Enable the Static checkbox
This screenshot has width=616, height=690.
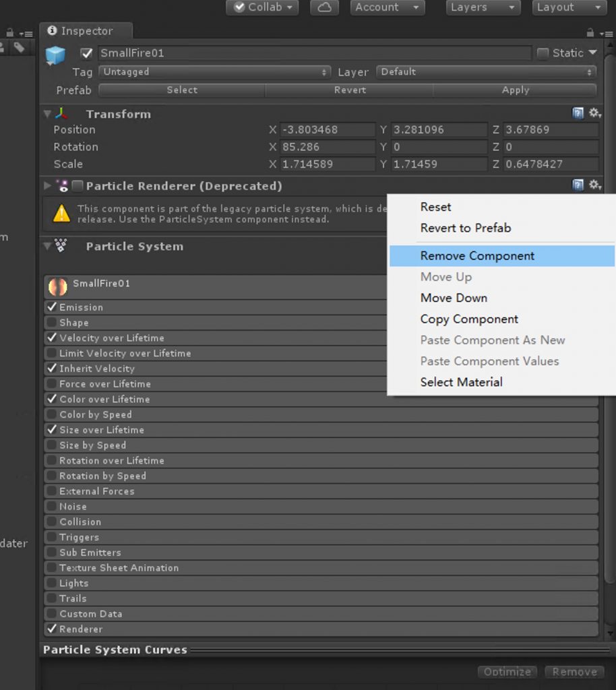pyautogui.click(x=543, y=53)
